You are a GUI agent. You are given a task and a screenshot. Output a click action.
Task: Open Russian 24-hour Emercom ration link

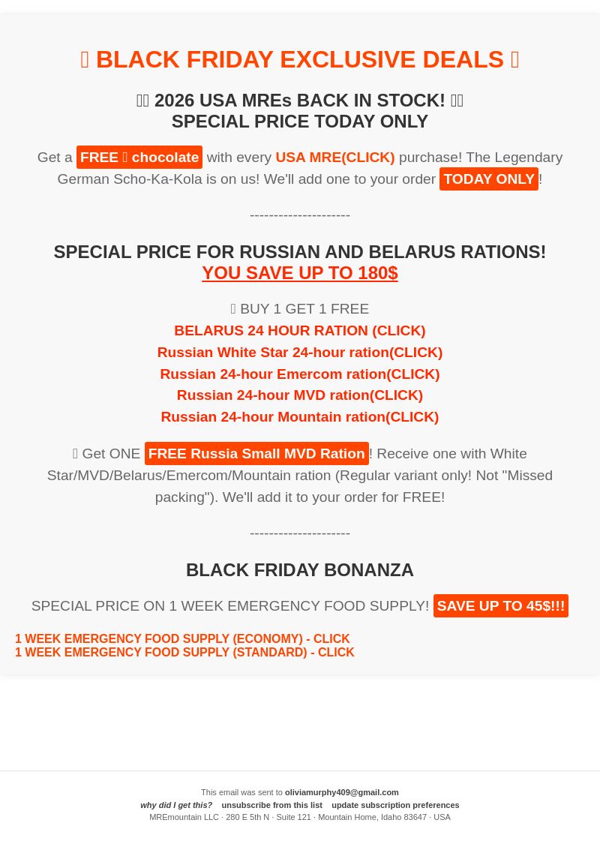(x=300, y=374)
